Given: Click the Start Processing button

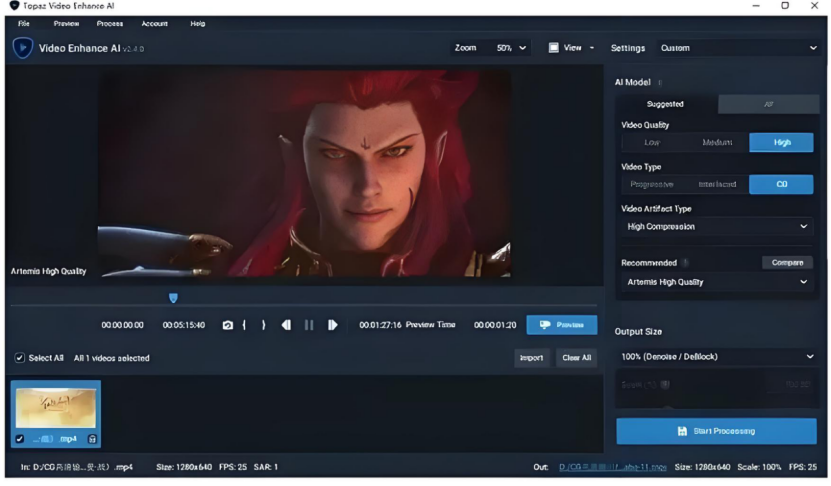Looking at the screenshot, I should pyautogui.click(x=717, y=431).
